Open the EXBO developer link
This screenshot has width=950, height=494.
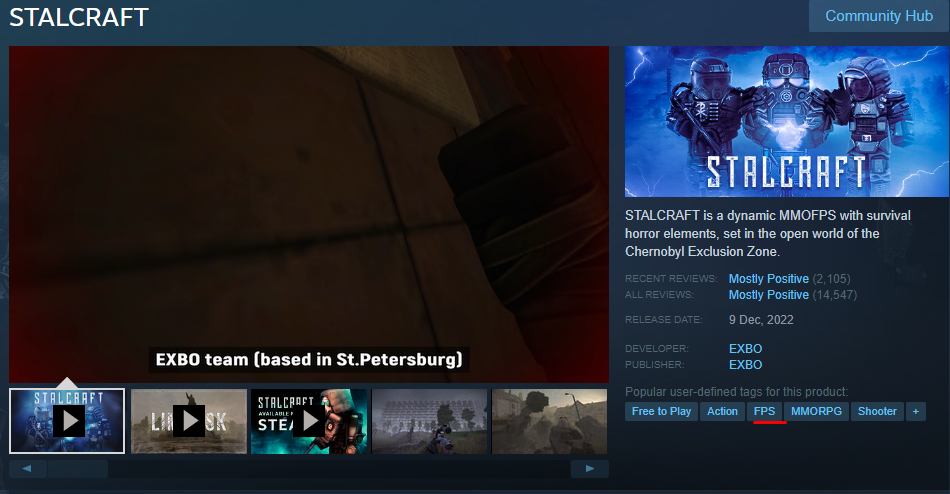(x=745, y=349)
